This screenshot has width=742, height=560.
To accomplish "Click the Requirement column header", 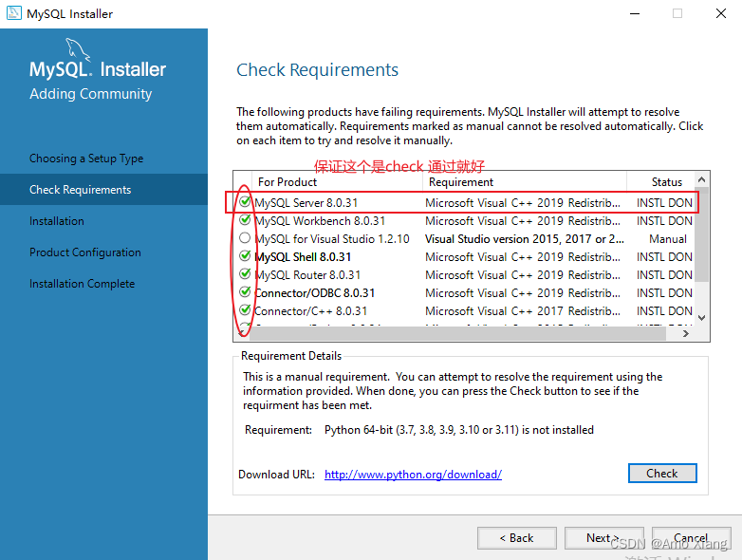I will [x=525, y=182].
